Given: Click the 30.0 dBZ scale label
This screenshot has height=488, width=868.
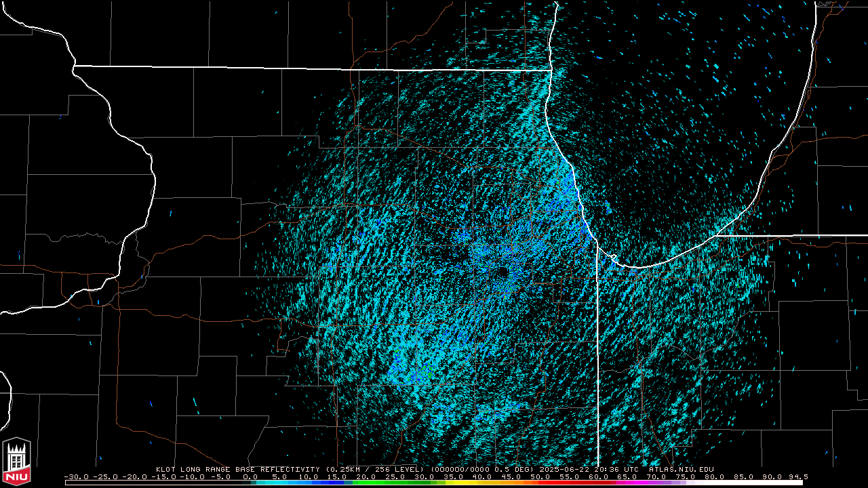Looking at the screenshot, I should click(x=425, y=476).
